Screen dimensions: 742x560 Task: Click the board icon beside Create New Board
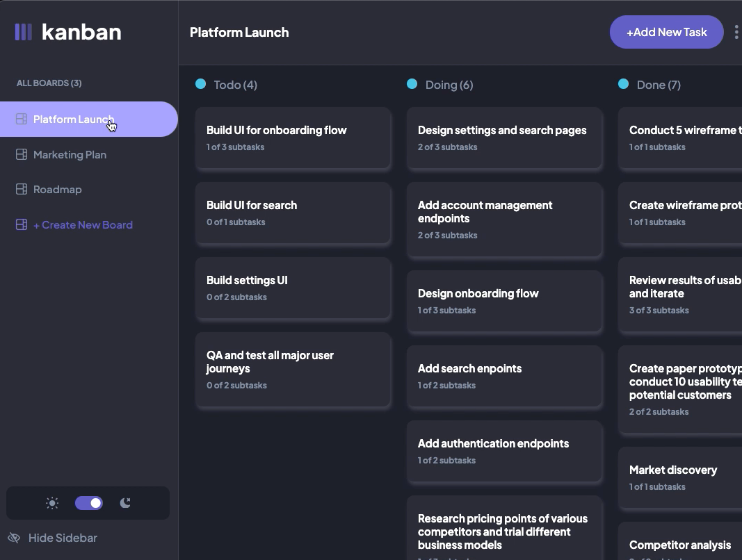pos(22,224)
